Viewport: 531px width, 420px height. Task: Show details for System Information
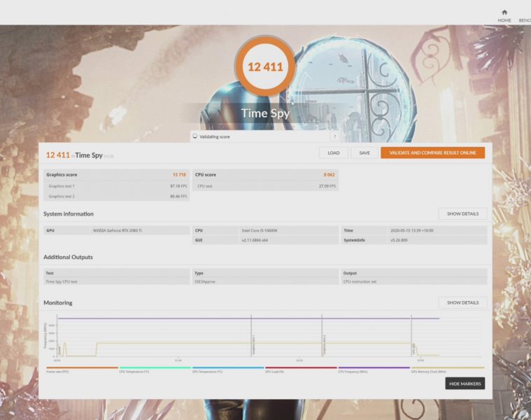(x=462, y=213)
